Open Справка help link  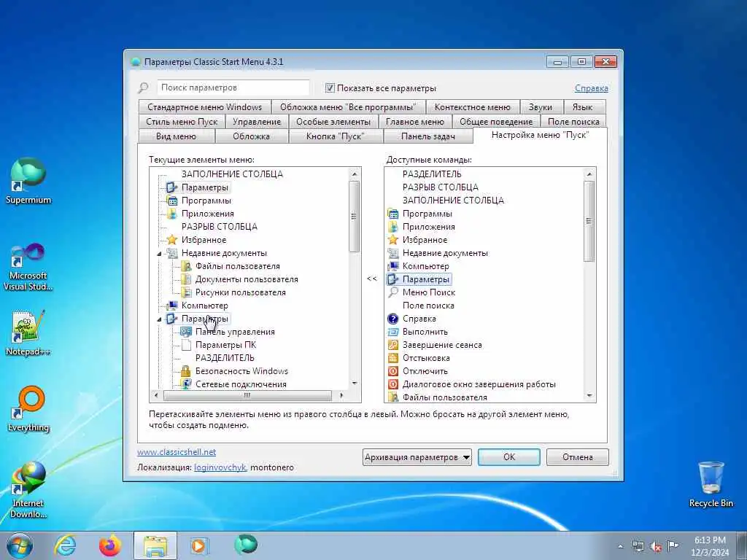[x=591, y=88]
